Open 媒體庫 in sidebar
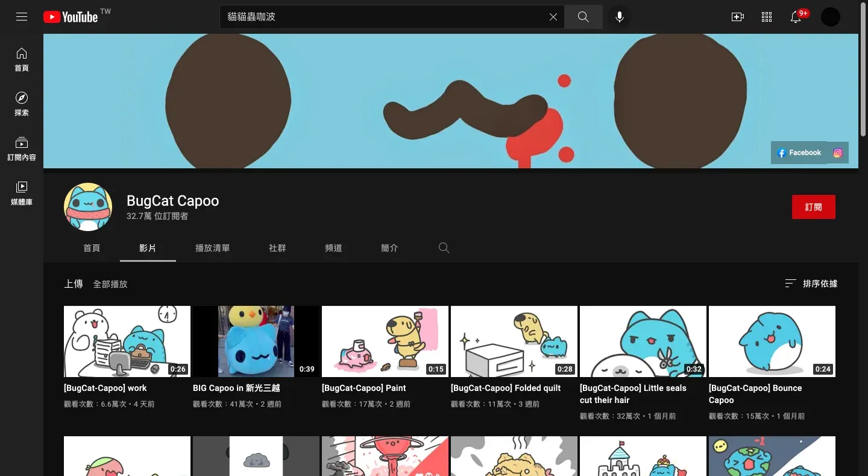This screenshot has width=868, height=476. [x=22, y=194]
